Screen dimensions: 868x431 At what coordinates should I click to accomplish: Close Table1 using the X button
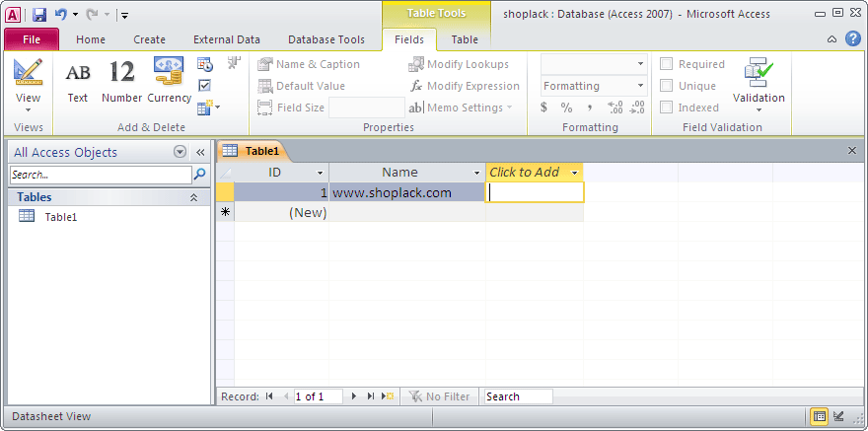click(852, 151)
